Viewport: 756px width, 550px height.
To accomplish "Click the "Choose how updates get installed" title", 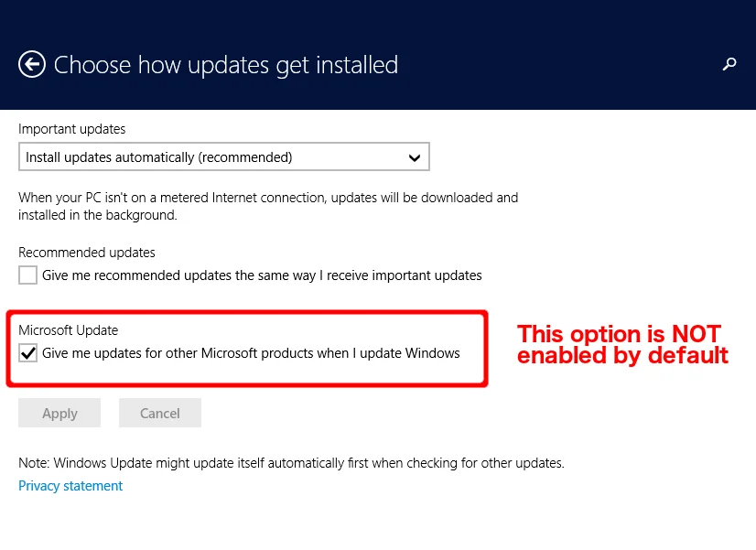I will pyautogui.click(x=226, y=65).
